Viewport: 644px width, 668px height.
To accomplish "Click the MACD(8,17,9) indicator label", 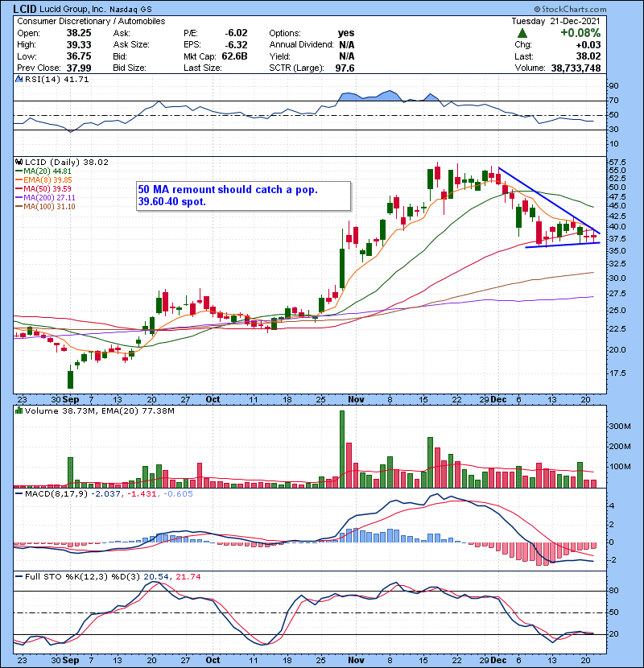I will [56, 494].
